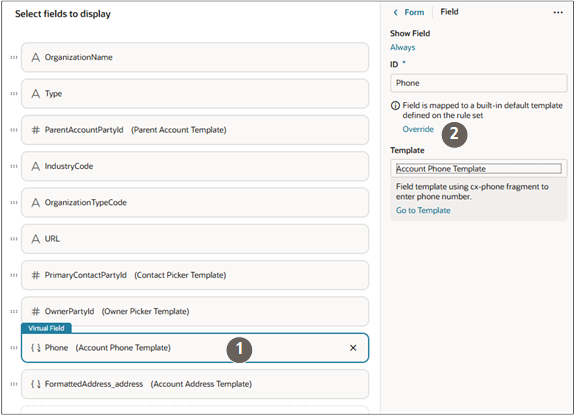Open the three-dots options menu
Screen dimensions: 575x415
(x=558, y=12)
